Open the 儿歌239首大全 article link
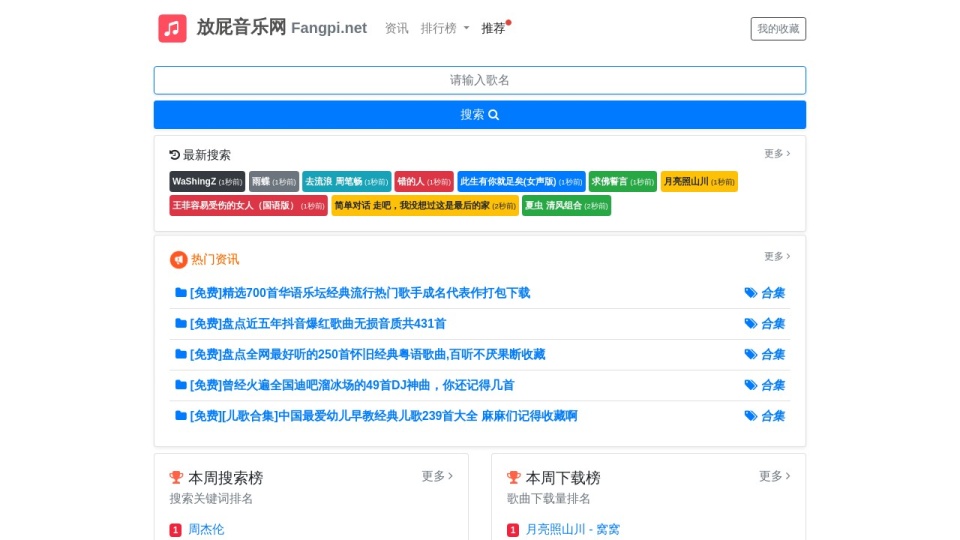This screenshot has height=540, width=960. [383, 416]
